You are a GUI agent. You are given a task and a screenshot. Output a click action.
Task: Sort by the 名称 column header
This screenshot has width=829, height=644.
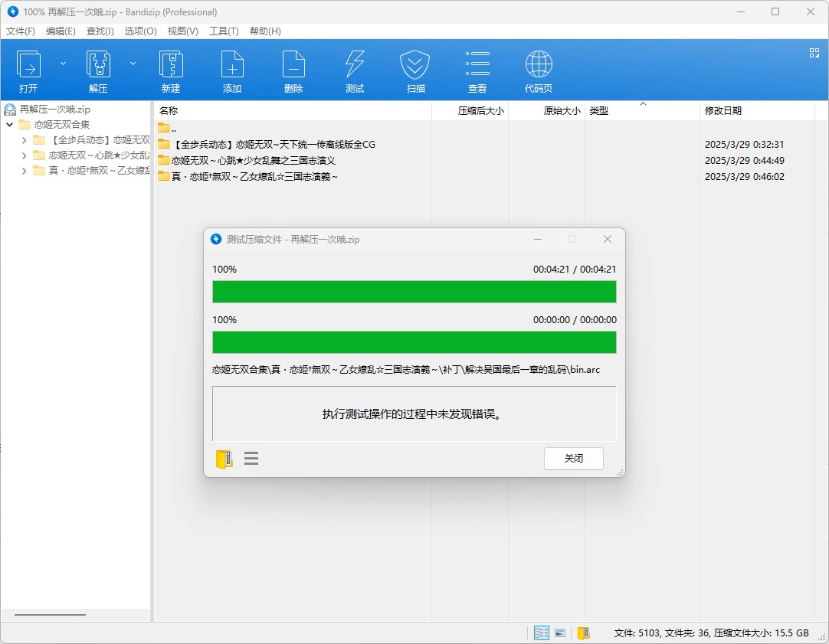(x=293, y=110)
